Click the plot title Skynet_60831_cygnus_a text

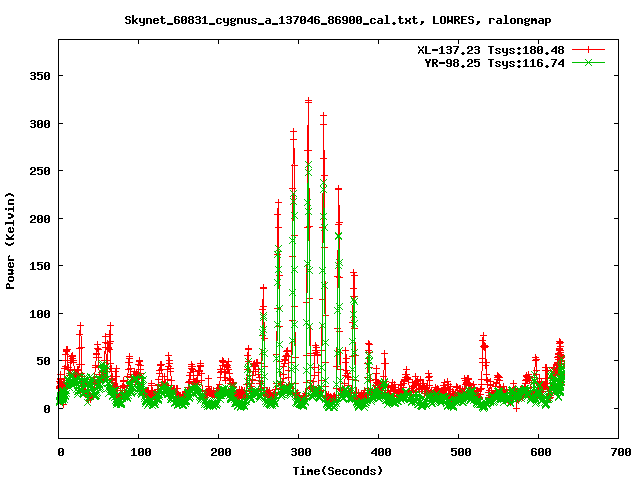tap(338, 20)
